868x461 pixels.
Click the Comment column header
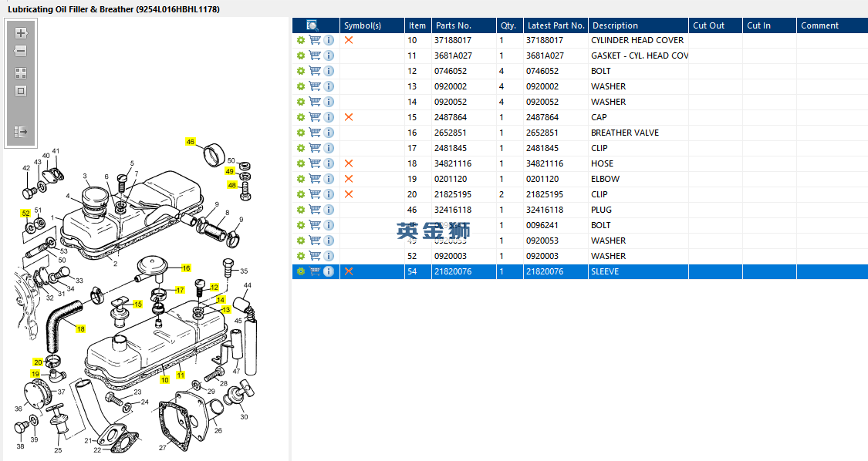point(832,25)
